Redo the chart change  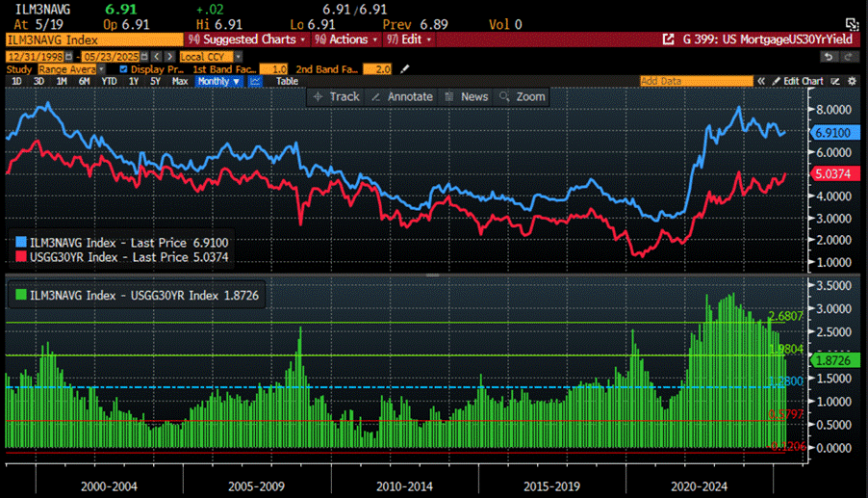point(849,57)
